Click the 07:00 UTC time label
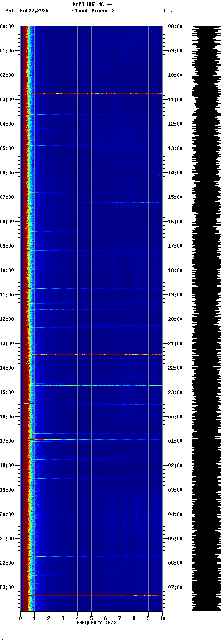Image resolution: width=224 pixels, height=644 pixels. coord(175,587)
